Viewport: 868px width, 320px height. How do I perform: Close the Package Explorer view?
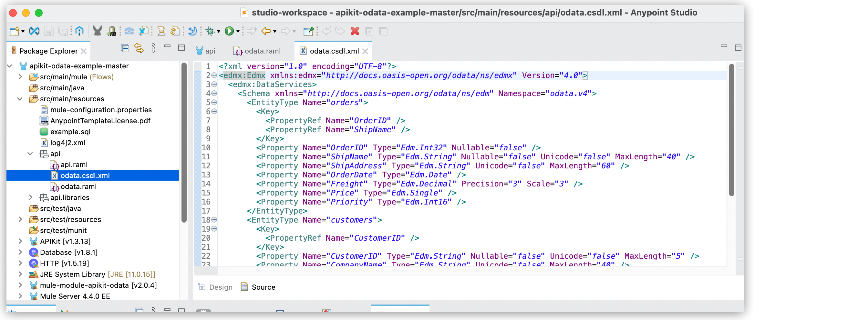click(x=84, y=51)
